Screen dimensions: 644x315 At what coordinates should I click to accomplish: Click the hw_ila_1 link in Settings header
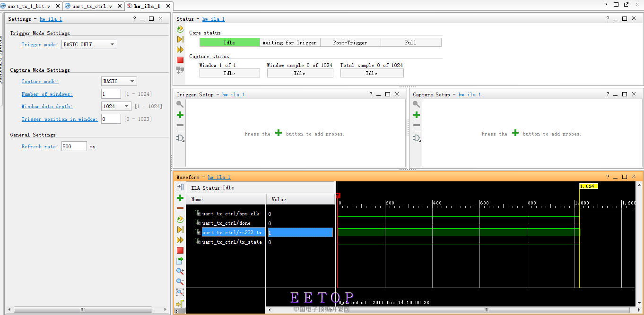point(51,19)
